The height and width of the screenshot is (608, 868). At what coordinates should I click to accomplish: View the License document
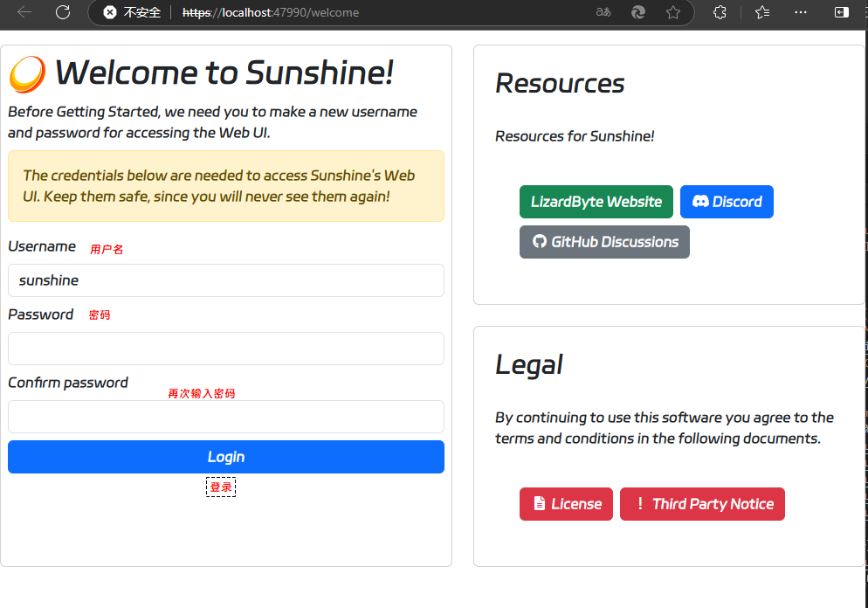click(566, 504)
